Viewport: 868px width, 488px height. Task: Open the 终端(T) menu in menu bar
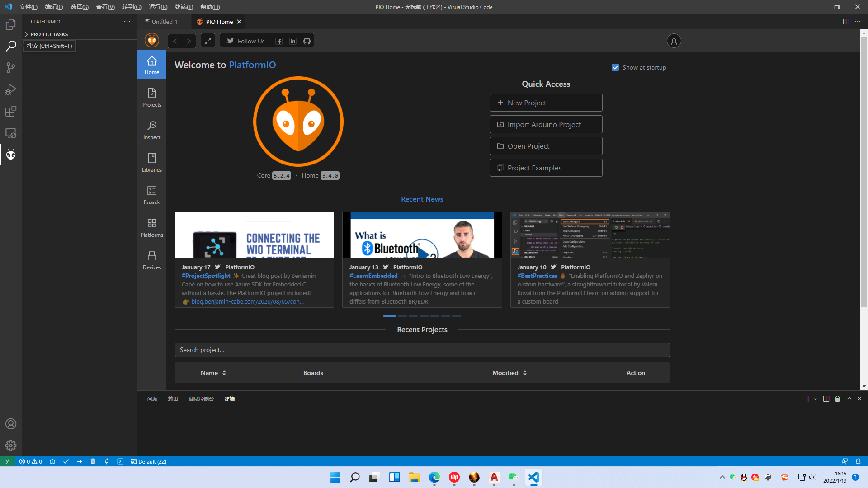click(184, 7)
